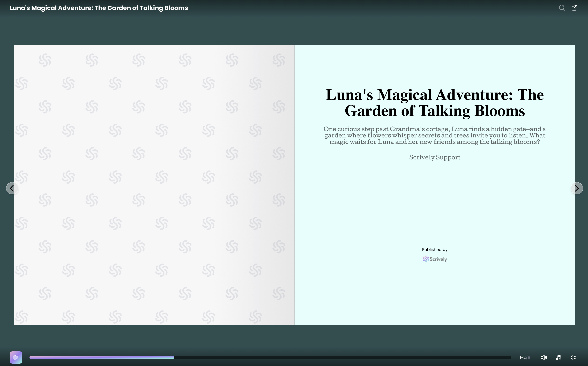Click the large book title on cover page

tap(435, 103)
